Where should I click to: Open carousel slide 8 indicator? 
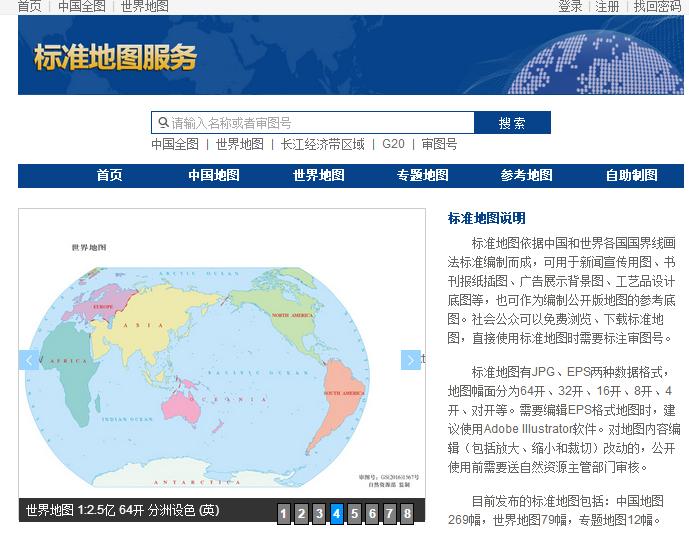(x=407, y=514)
